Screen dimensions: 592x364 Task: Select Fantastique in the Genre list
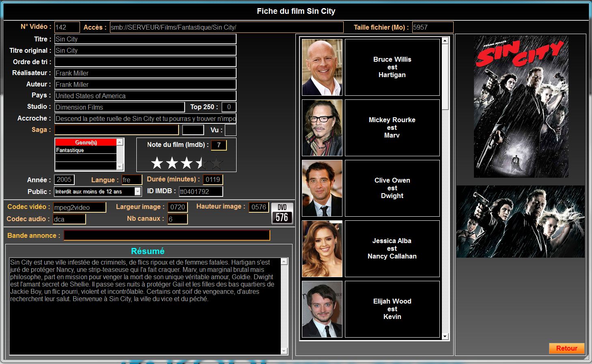click(86, 150)
